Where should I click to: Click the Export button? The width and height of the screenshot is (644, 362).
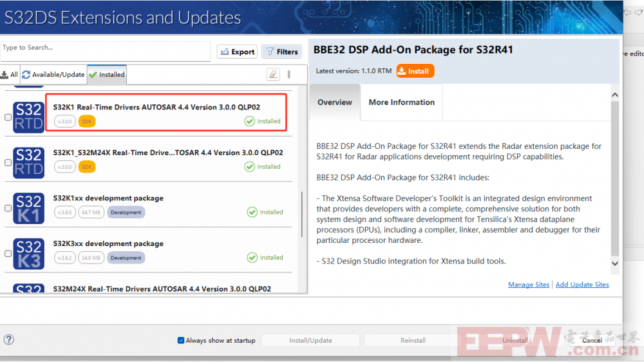(237, 52)
